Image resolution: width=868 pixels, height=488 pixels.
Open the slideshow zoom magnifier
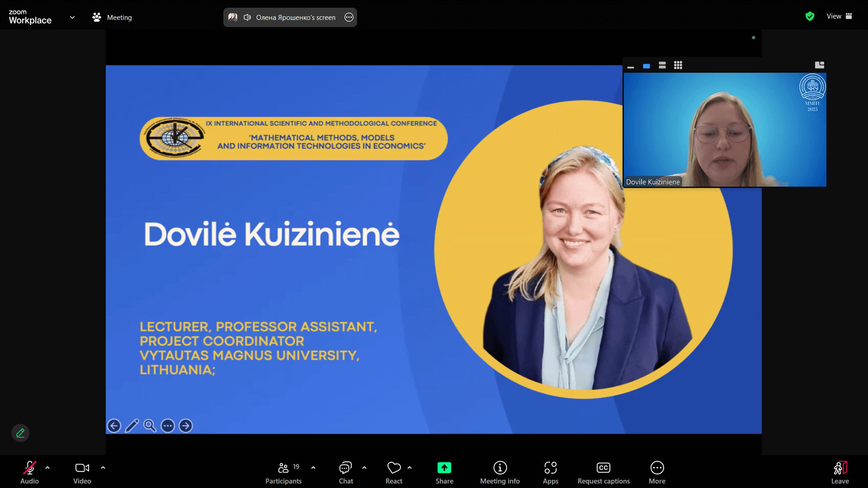tap(150, 426)
